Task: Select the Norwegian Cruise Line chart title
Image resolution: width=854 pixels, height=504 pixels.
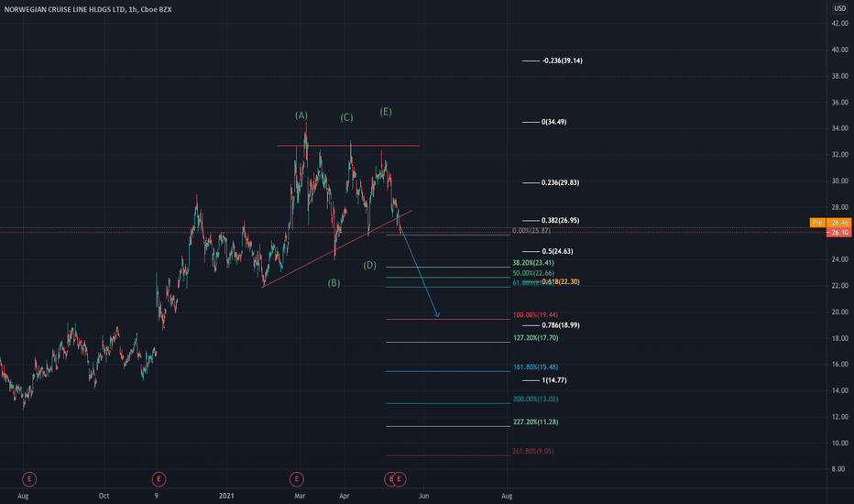Action: pos(88,9)
